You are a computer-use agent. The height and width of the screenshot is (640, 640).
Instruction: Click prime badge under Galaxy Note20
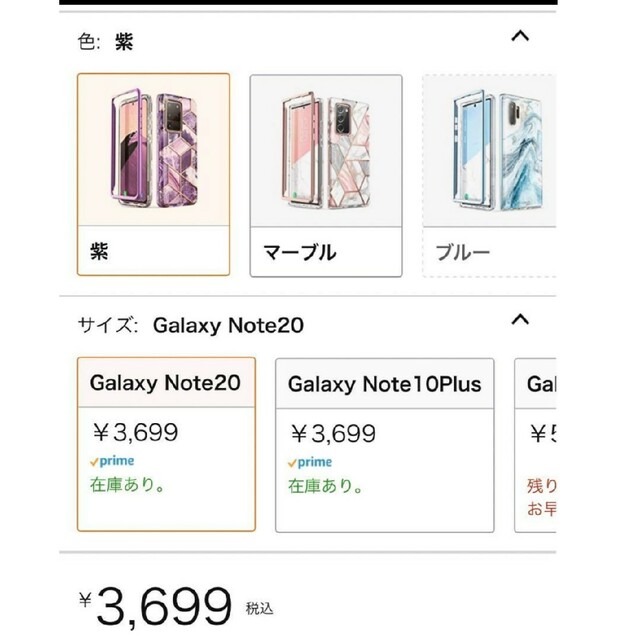click(112, 461)
